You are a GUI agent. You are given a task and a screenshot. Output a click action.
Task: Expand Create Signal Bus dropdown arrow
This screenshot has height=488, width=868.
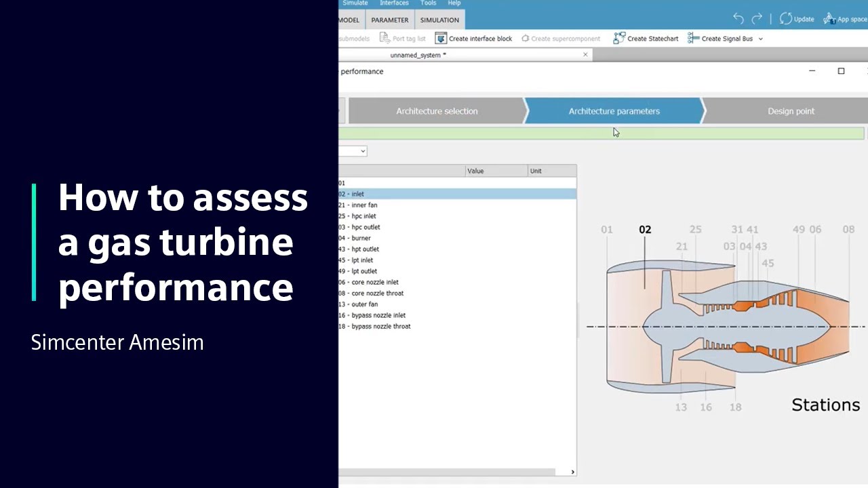760,39
